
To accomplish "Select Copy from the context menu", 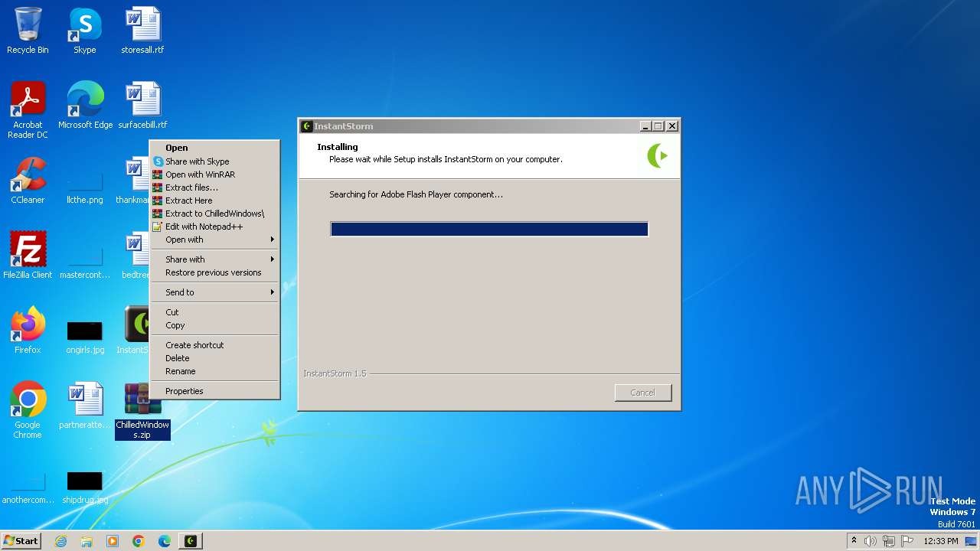I will (214, 325).
